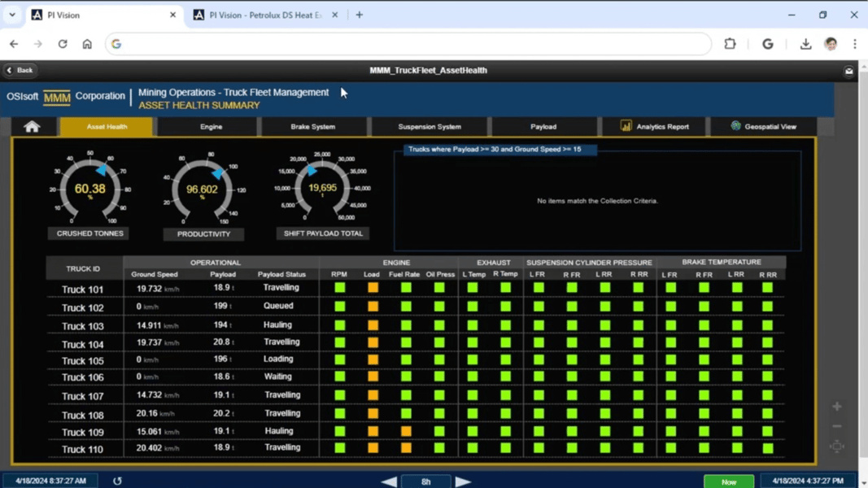Open the 8h time range selector
The height and width of the screenshot is (488, 868).
pos(425,481)
